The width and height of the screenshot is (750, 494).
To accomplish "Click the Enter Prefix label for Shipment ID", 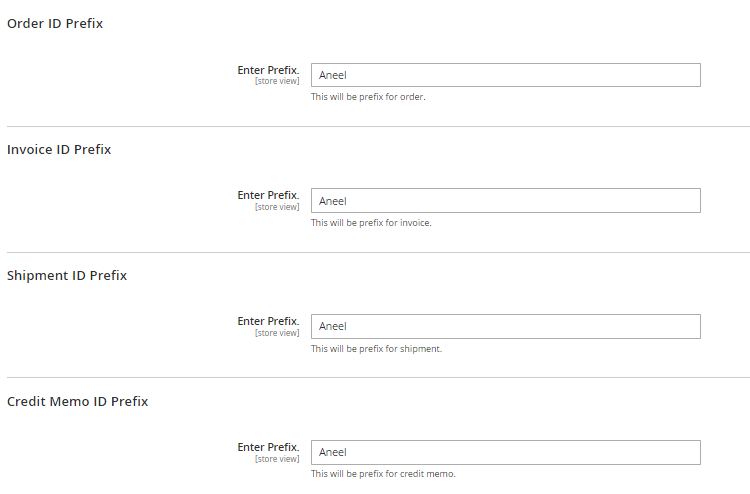I will [268, 322].
